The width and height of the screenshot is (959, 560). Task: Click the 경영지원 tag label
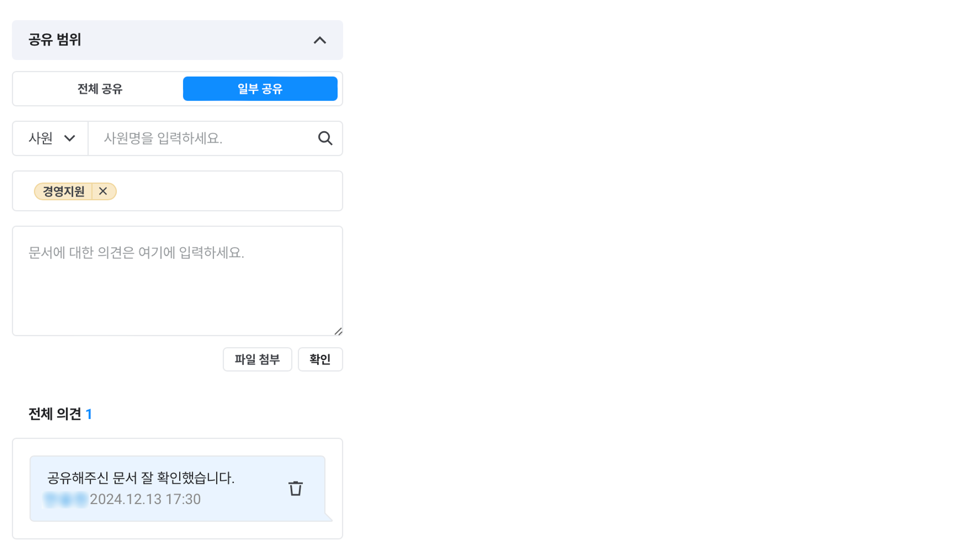point(64,191)
